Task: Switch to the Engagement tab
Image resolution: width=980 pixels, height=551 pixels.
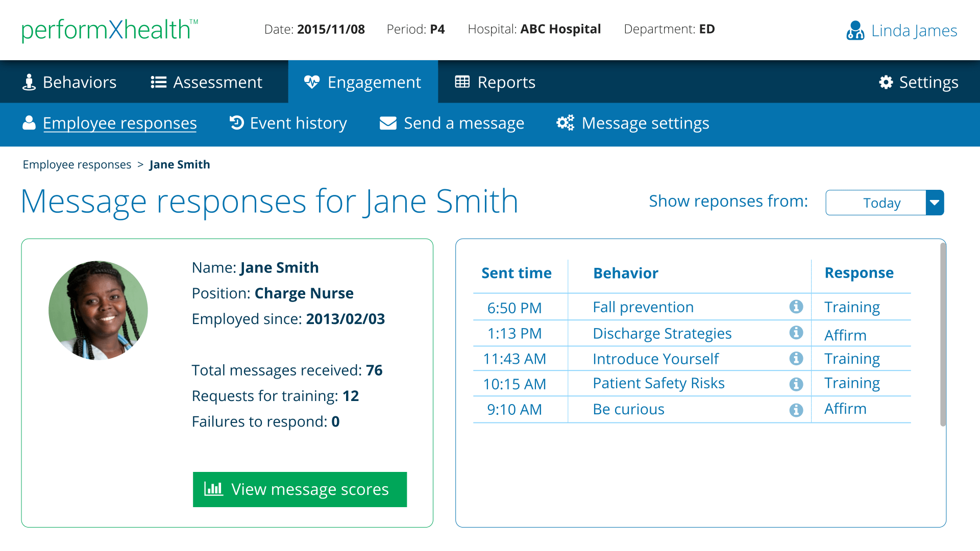Action: [363, 82]
